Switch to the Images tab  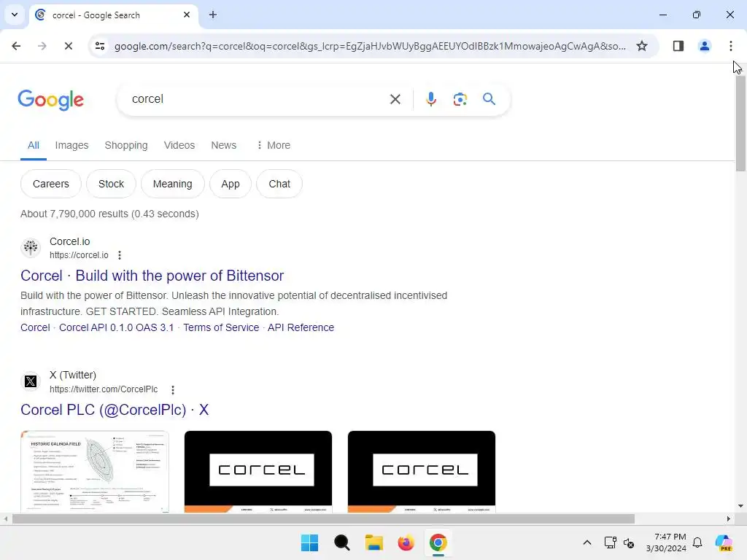(x=71, y=145)
